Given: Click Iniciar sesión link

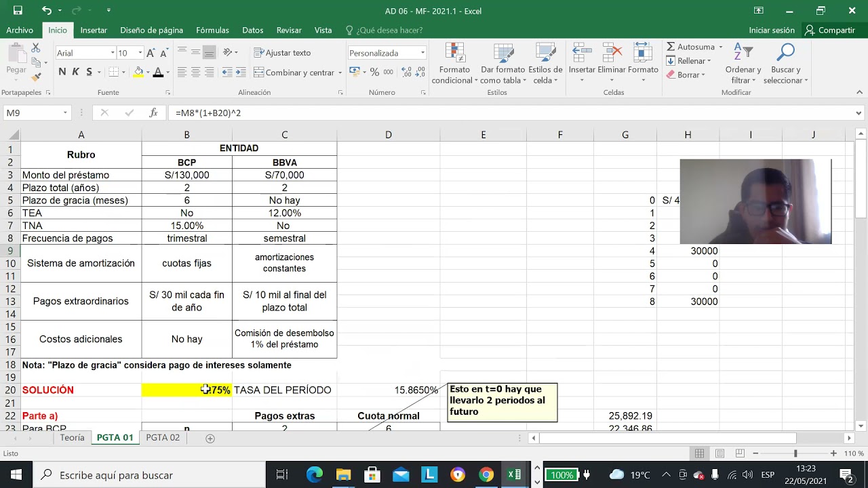Looking at the screenshot, I should [772, 30].
